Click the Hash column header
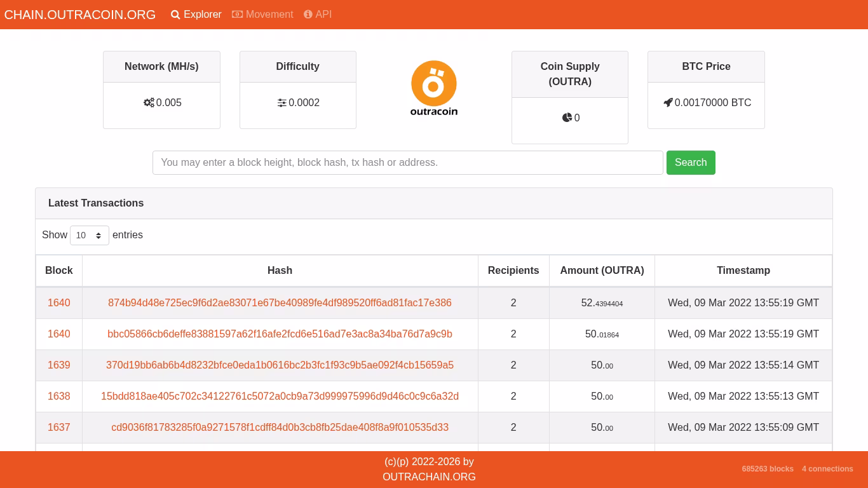Viewport: 868px width, 488px height. pyautogui.click(x=280, y=271)
